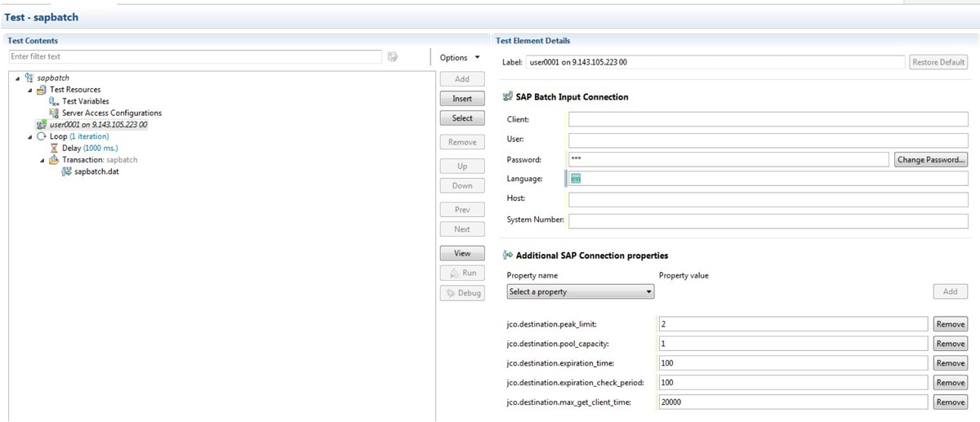Click the Next button

click(x=462, y=229)
